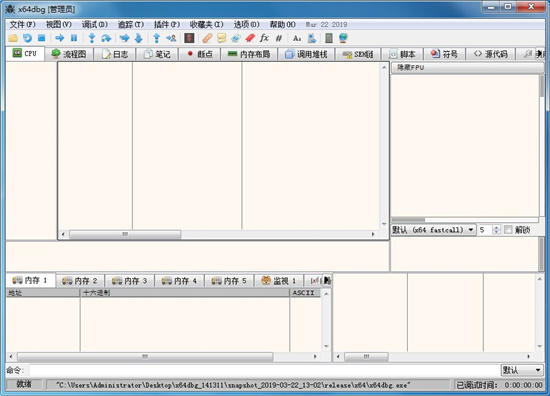550x396 pixels.
Task: Open the functions fx toolbar icon
Action: coord(264,38)
